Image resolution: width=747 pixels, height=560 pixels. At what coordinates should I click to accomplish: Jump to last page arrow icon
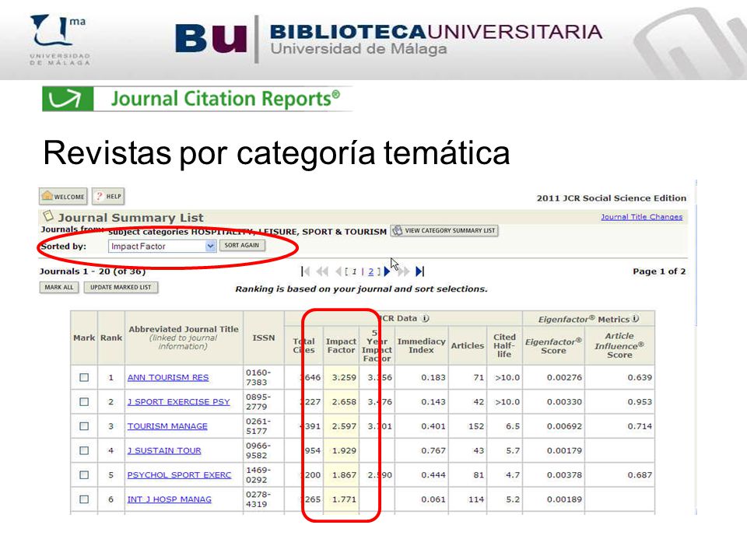point(419,271)
